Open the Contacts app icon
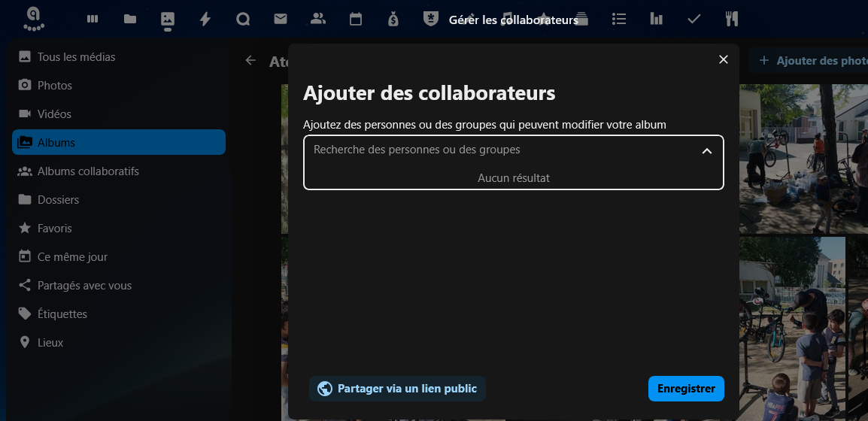This screenshot has width=868, height=421. [x=318, y=20]
